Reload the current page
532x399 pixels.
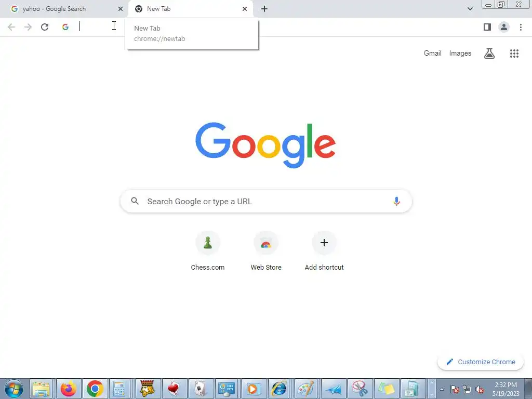[45, 27]
